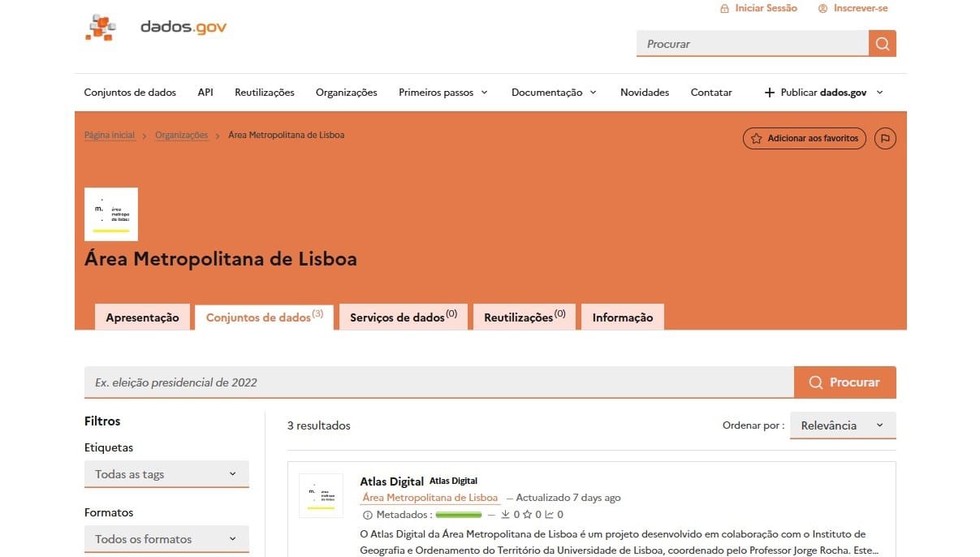Focus the header Procurar search field

pos(753,44)
